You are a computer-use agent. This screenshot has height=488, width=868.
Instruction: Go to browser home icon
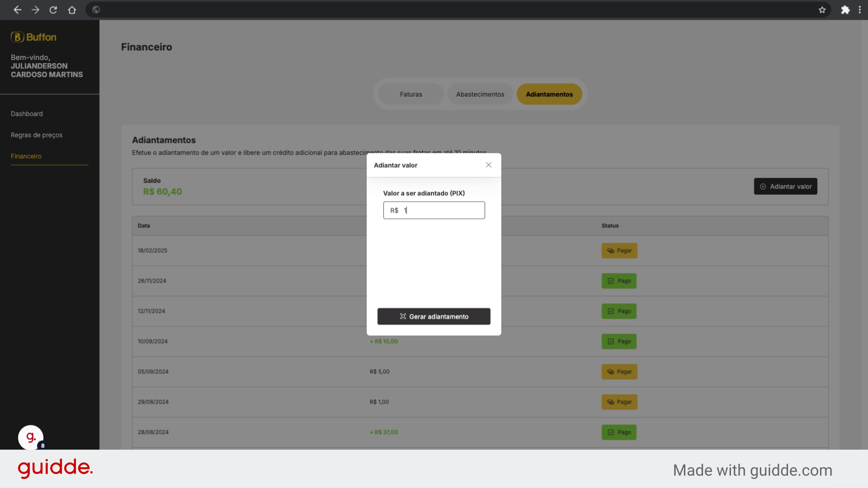click(x=72, y=9)
